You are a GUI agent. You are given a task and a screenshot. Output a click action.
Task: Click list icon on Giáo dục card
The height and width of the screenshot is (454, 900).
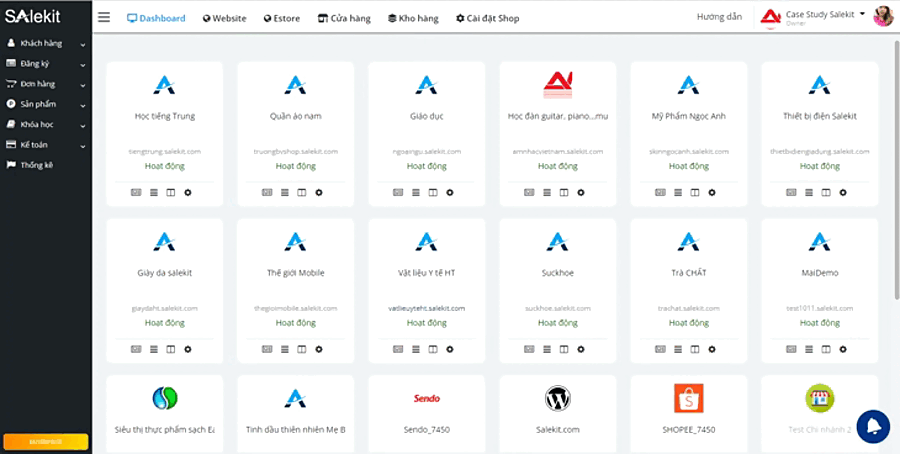[x=416, y=192]
